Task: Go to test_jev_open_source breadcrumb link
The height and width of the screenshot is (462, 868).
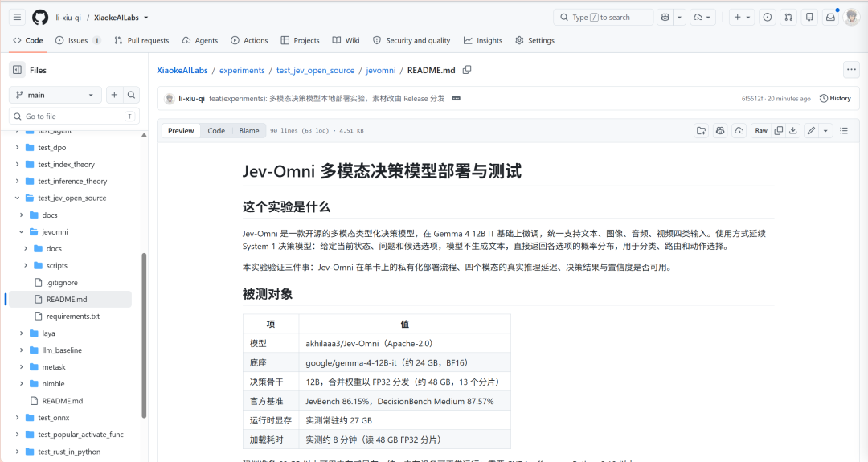Action: pyautogui.click(x=316, y=70)
